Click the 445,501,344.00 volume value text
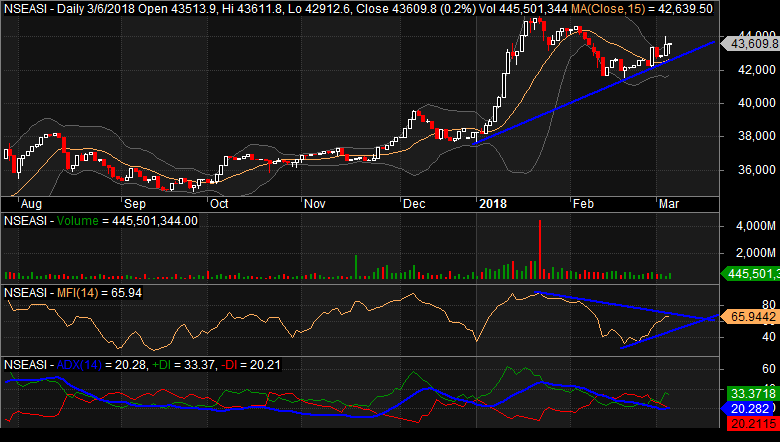 155,221
